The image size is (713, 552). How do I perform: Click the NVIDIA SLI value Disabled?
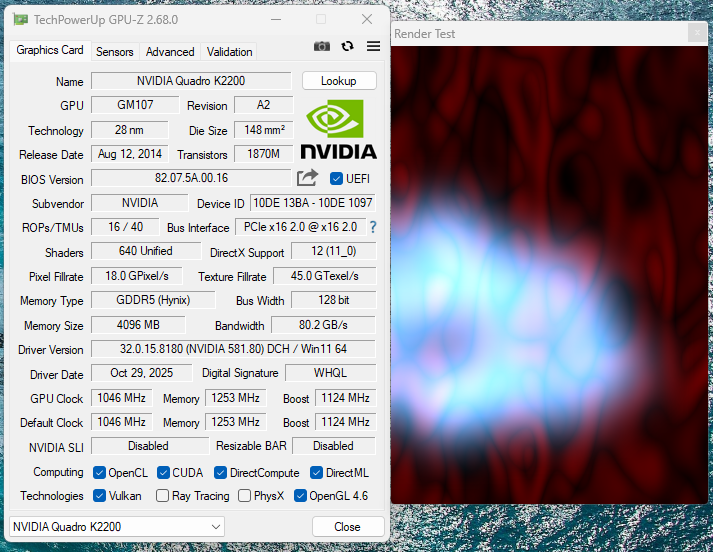point(150,446)
